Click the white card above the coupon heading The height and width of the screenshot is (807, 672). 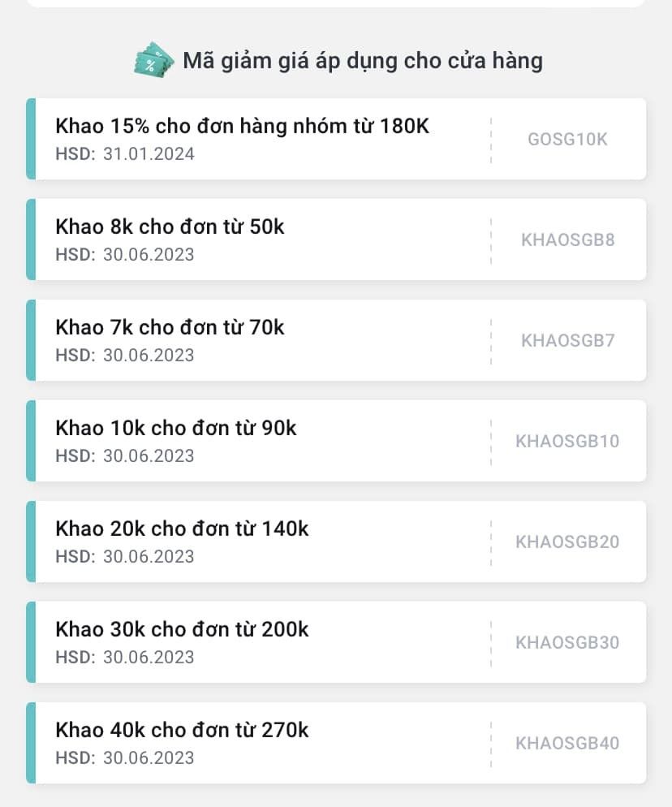[x=336, y=3]
